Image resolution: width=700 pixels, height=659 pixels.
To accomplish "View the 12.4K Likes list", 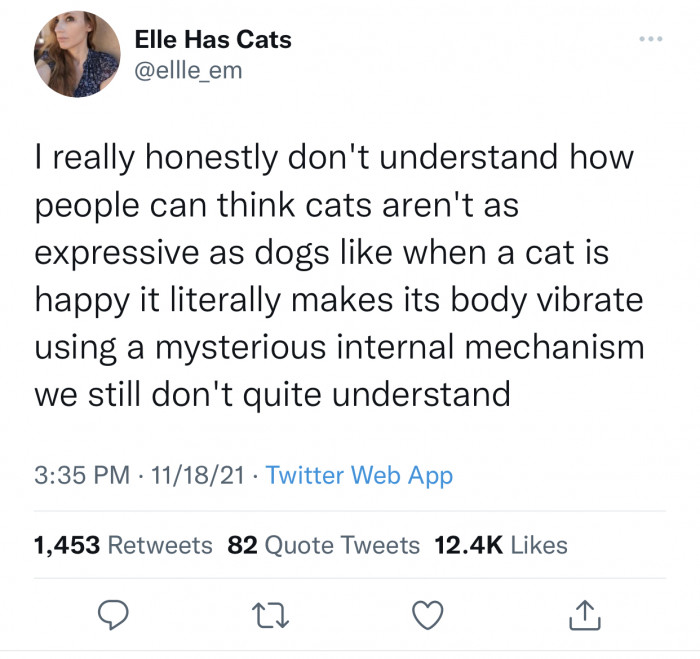I will pyautogui.click(x=501, y=545).
